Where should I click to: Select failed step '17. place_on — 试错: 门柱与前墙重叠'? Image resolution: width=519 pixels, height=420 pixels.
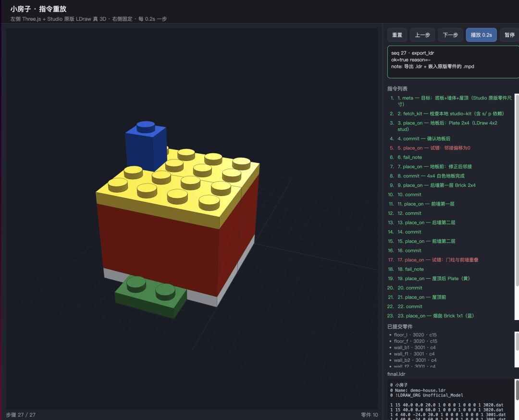click(x=438, y=260)
